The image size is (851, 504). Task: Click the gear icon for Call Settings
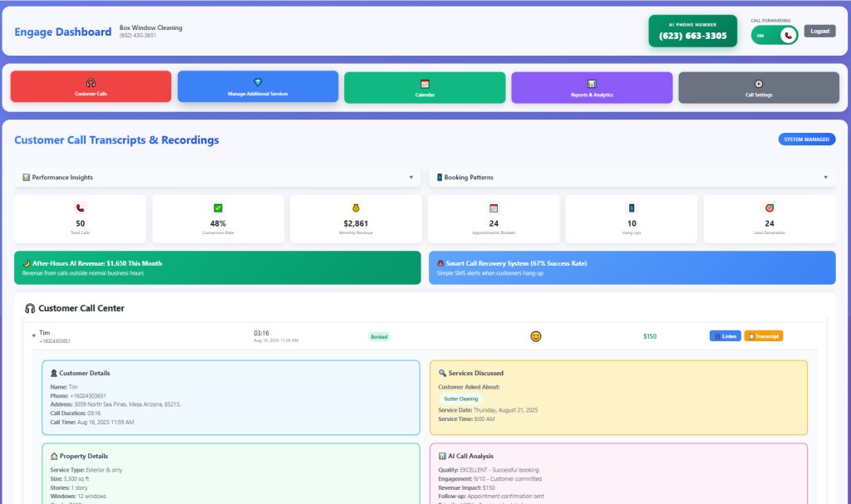[x=759, y=84]
